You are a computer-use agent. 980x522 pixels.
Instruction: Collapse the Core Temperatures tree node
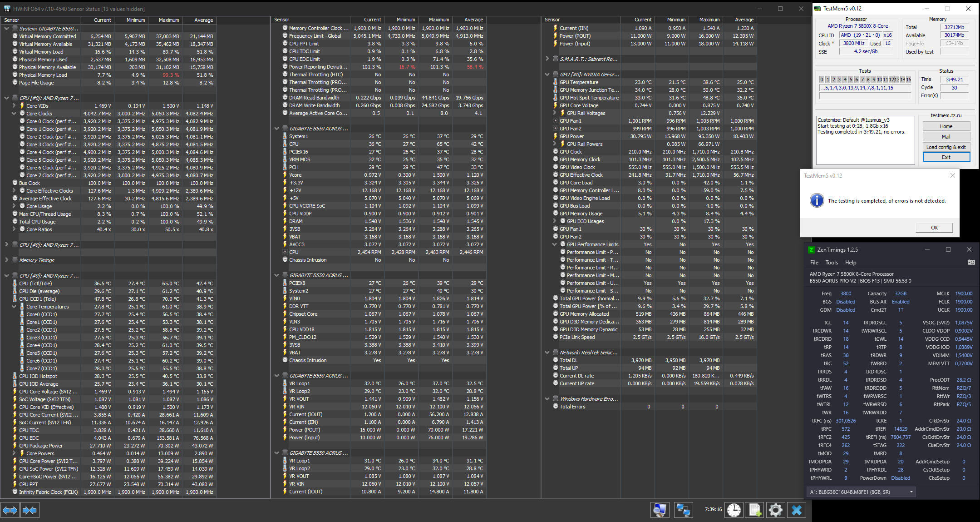[14, 307]
